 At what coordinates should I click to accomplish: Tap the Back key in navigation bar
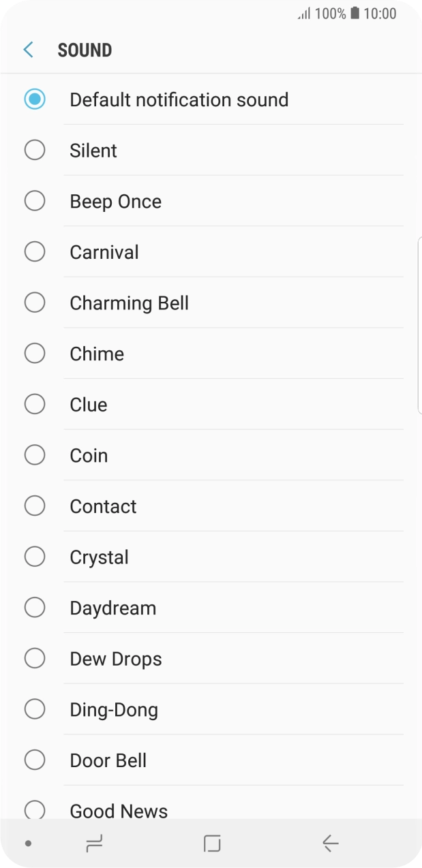[330, 843]
